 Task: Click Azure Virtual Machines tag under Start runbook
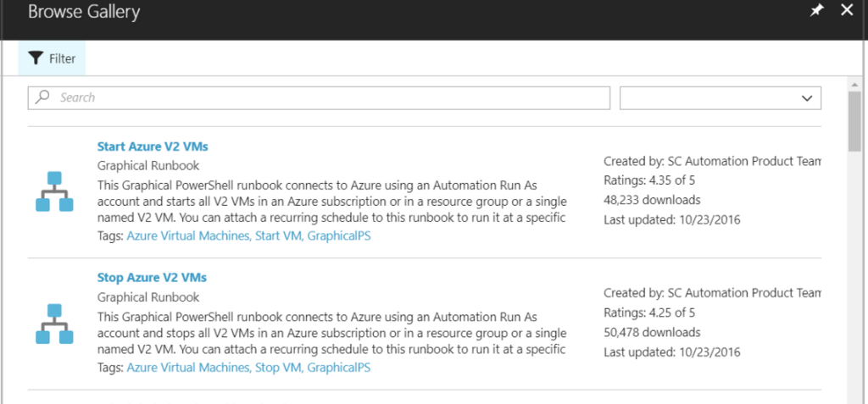pyautogui.click(x=187, y=236)
